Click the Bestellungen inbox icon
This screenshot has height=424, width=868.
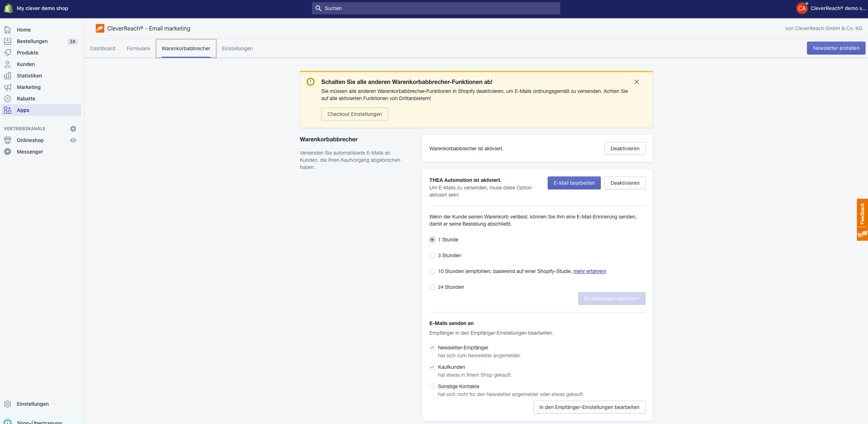[x=8, y=41]
